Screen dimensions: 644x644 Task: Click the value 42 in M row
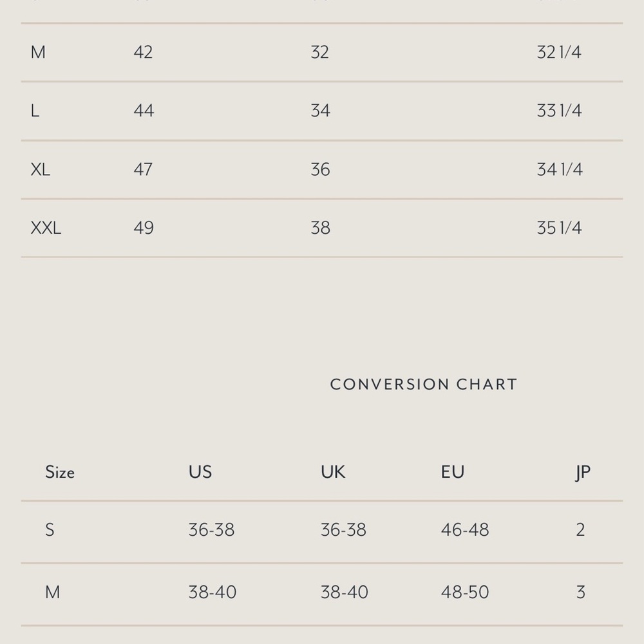click(143, 52)
